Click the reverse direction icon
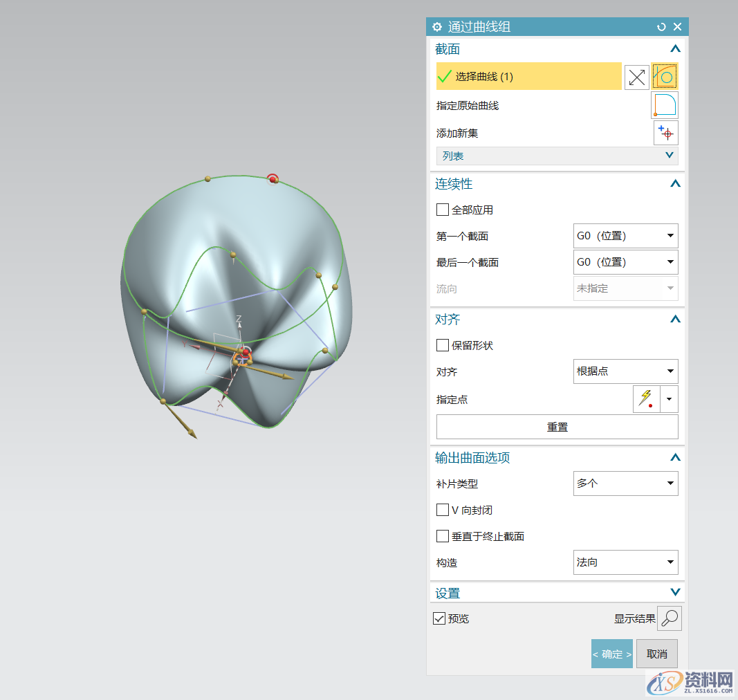 pyautogui.click(x=636, y=77)
